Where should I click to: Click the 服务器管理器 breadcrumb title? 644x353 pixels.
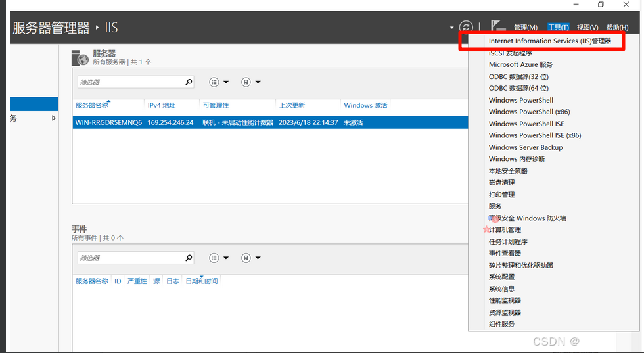pos(51,28)
